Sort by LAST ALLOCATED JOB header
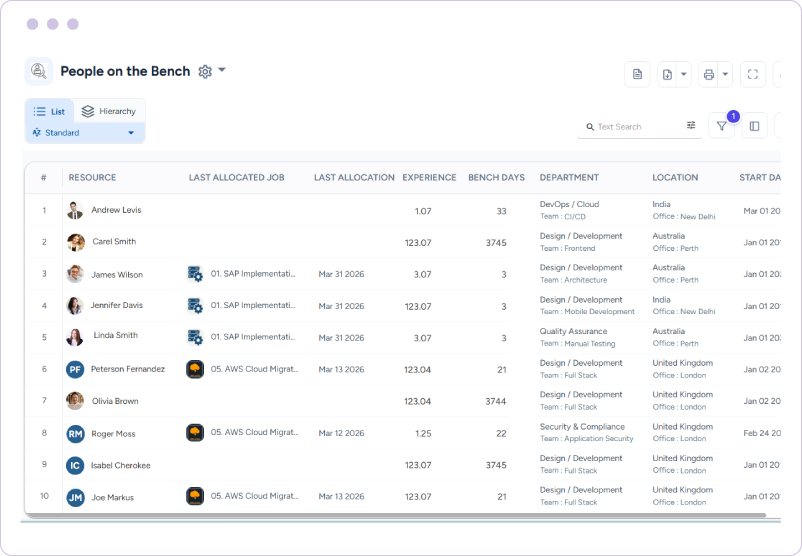Screen dimensions: 802x556 point(236,177)
